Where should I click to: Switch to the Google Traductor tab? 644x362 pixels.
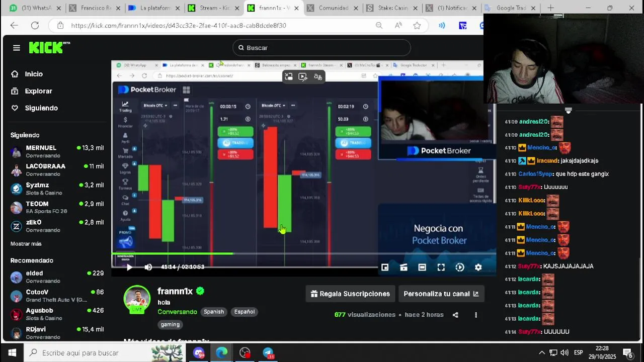pos(511,8)
